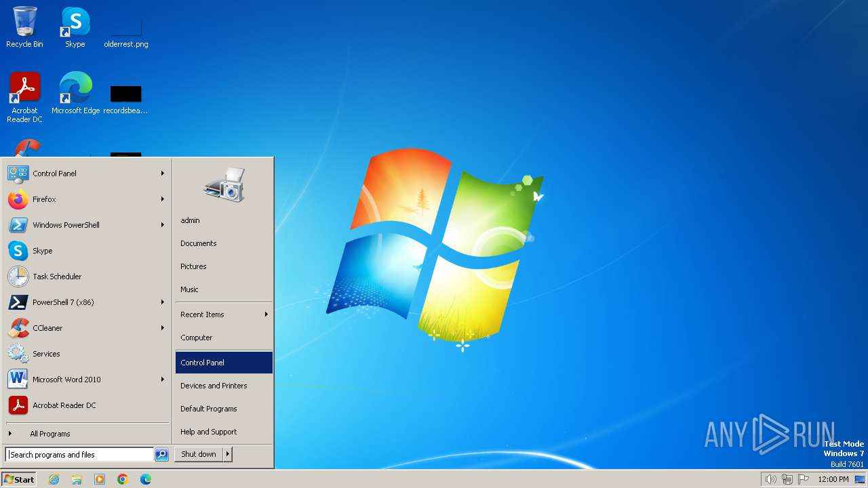Launch Microsoft Edge from the taskbar
Viewport: 868px width, 488px height.
tap(146, 479)
